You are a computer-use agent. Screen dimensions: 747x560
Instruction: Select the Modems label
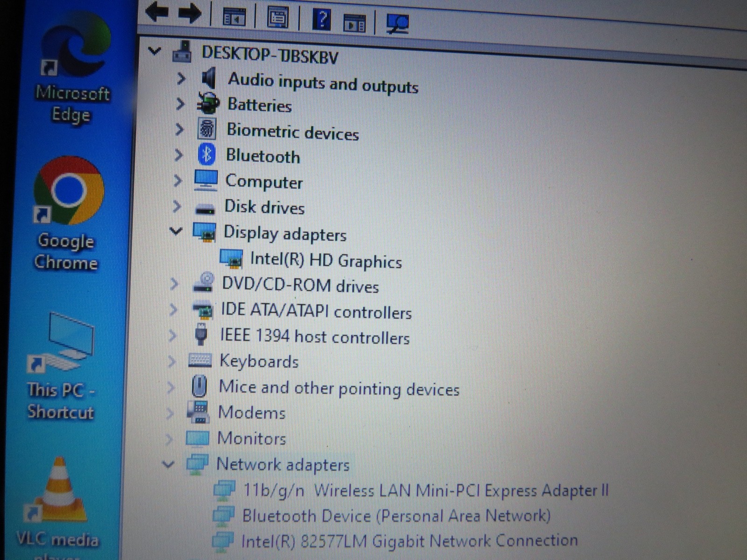251,412
